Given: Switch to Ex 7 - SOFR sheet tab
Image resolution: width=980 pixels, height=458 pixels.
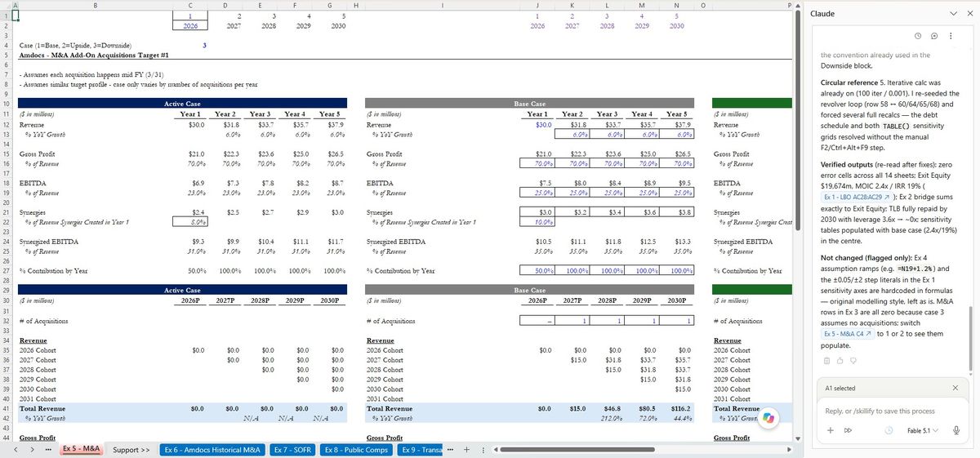Looking at the screenshot, I should tap(292, 450).
